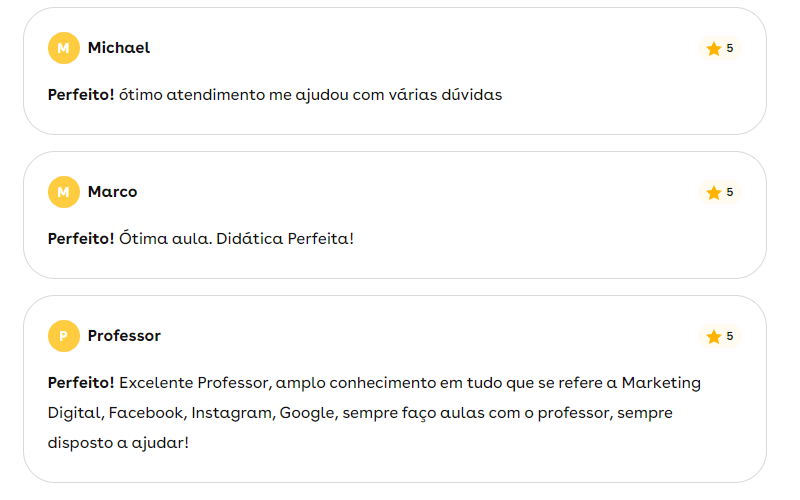Click the star icon in Professor's review
Screen dimensions: 800x500
(x=713, y=337)
